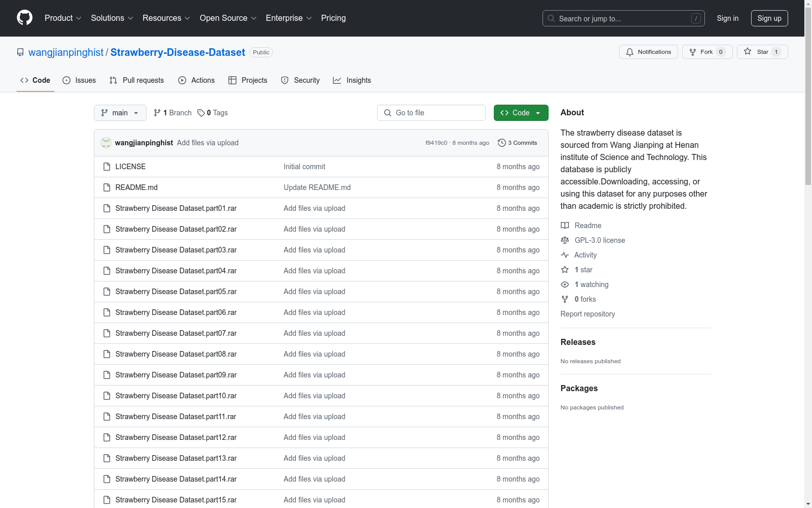Switch to the Pull requests tab
This screenshot has height=508, width=812.
tap(137, 80)
